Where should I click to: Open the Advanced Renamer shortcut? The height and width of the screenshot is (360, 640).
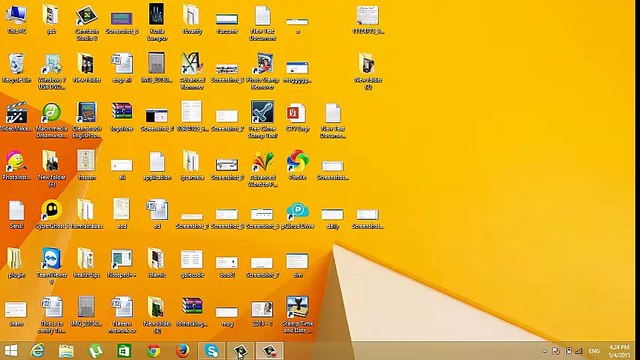click(192, 72)
